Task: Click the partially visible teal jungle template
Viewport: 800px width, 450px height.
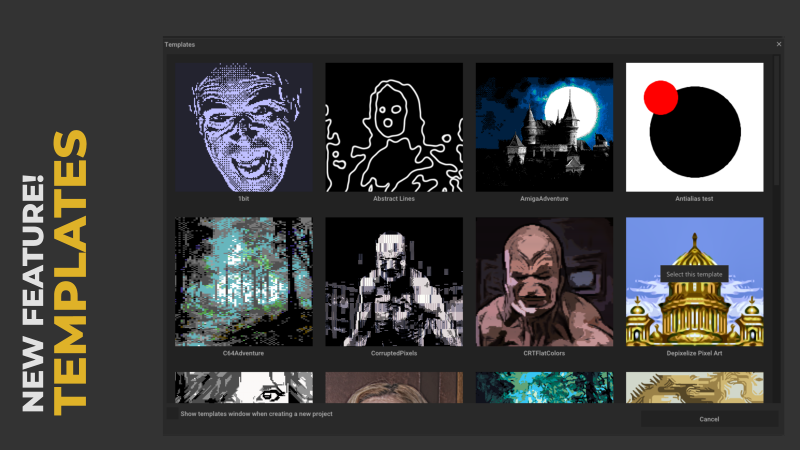Action: point(544,387)
